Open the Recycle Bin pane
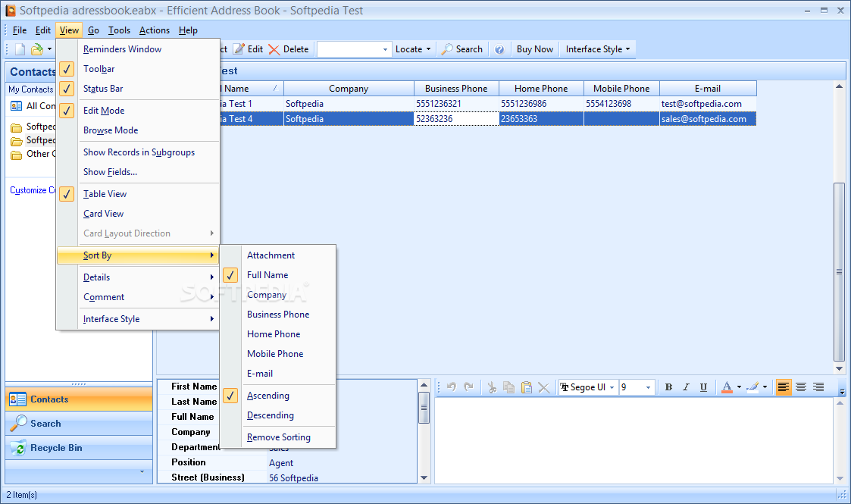Image resolution: width=851 pixels, height=504 pixels. tap(80, 448)
